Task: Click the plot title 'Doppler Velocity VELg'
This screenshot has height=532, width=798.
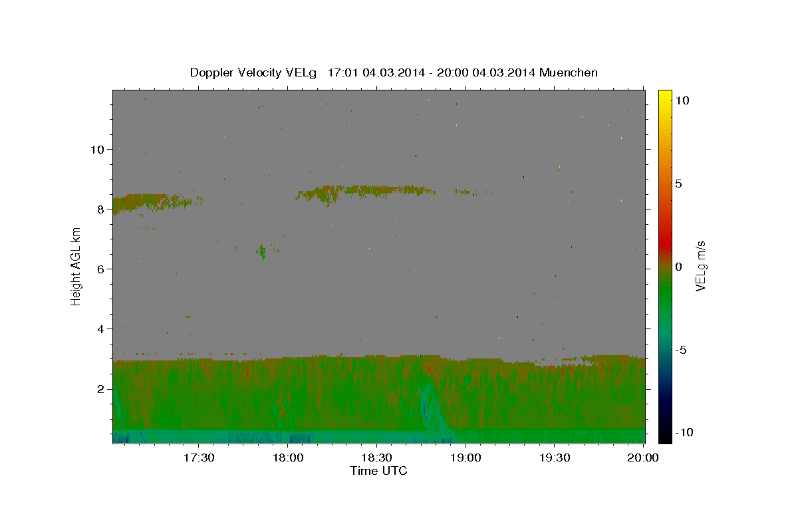Action: pyautogui.click(x=253, y=72)
